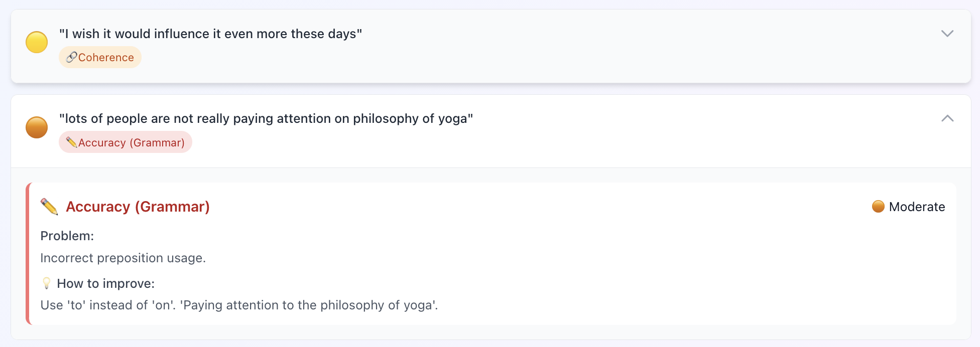Click the orange severity dot beside "lots of people"
Screen dimensions: 980x347
coord(37,127)
